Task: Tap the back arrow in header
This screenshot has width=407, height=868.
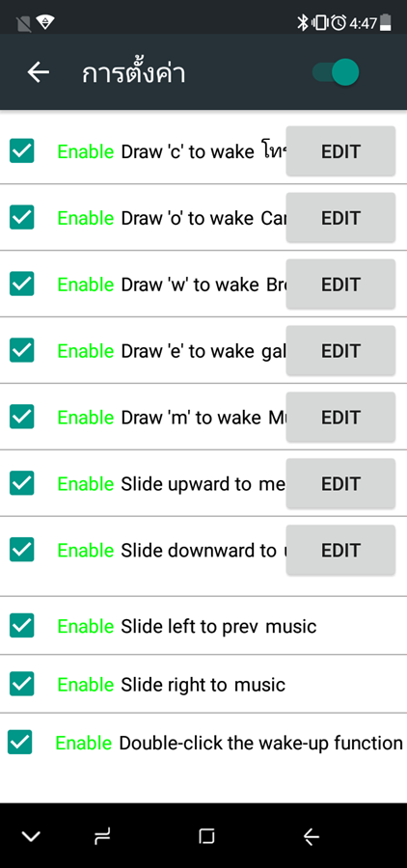Action: [x=39, y=72]
